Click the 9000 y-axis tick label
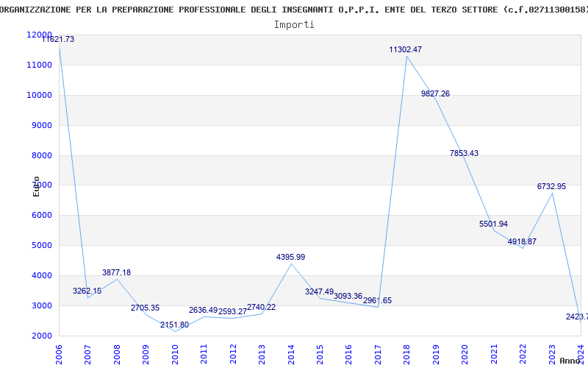The image size is (588, 368). click(41, 125)
